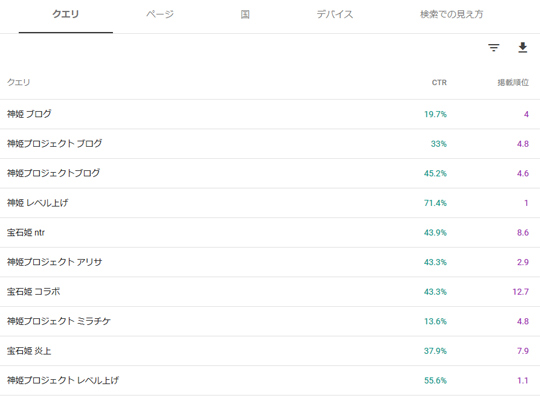Sort by CTR column header
This screenshot has width=540, height=404.
tap(439, 83)
